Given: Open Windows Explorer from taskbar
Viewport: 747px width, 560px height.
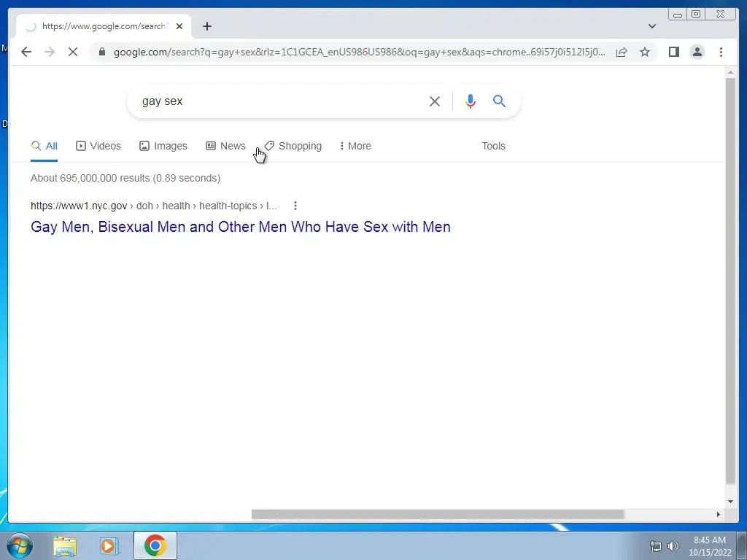Looking at the screenshot, I should 65,545.
